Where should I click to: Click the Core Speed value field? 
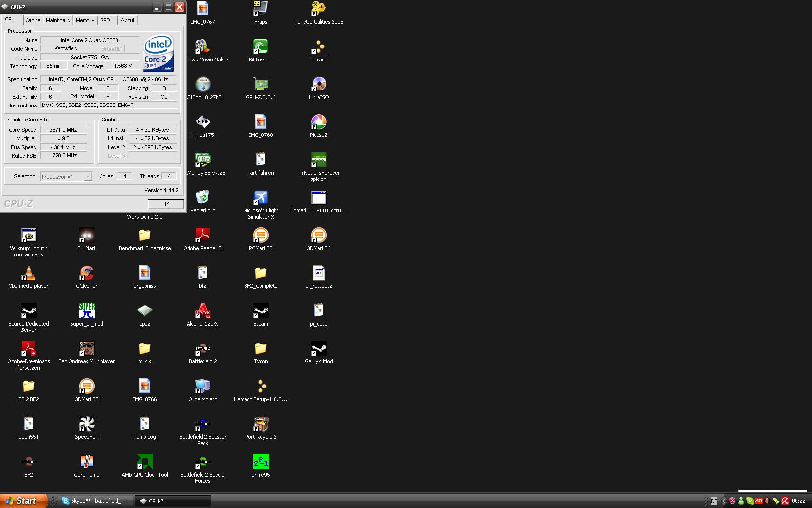coord(63,130)
